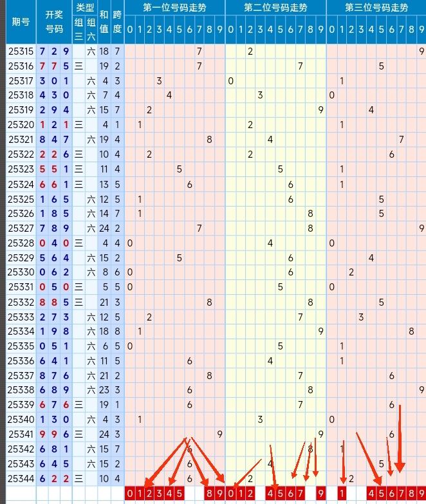Image resolution: width=426 pixels, height=504 pixels.
Task: Select period 25330 row label
Action: [21, 272]
